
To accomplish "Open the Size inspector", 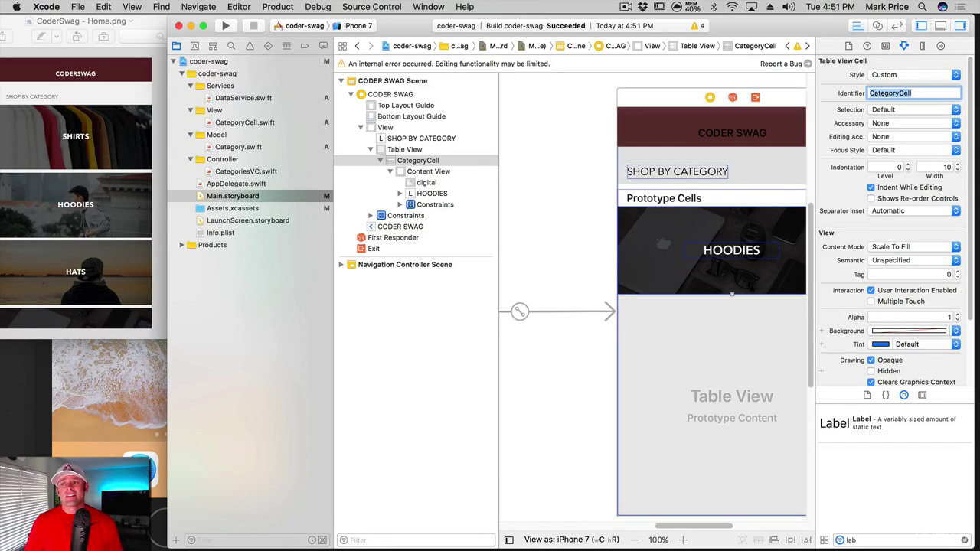I will coord(922,46).
